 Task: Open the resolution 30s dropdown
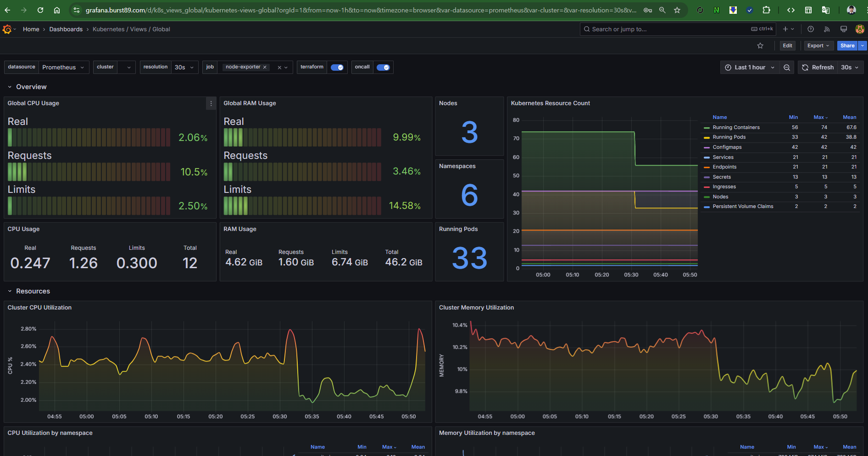coord(184,68)
